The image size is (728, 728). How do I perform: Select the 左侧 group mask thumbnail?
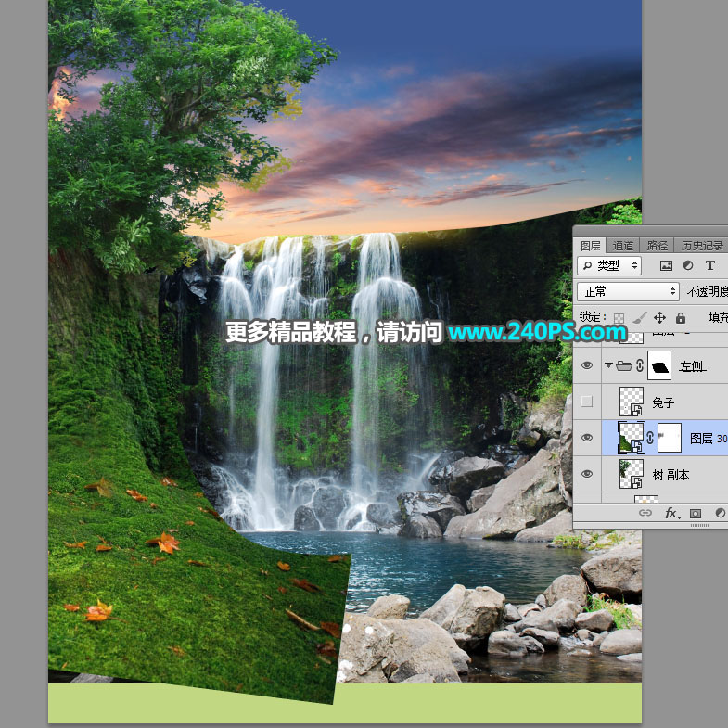[x=659, y=365]
